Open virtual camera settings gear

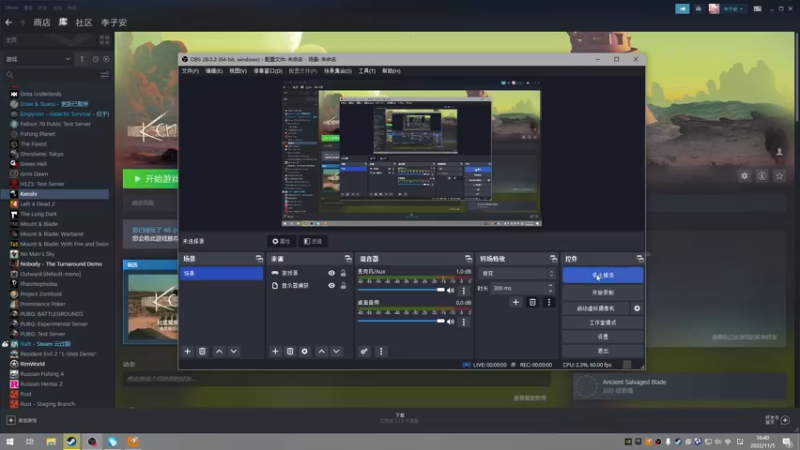tap(637, 308)
